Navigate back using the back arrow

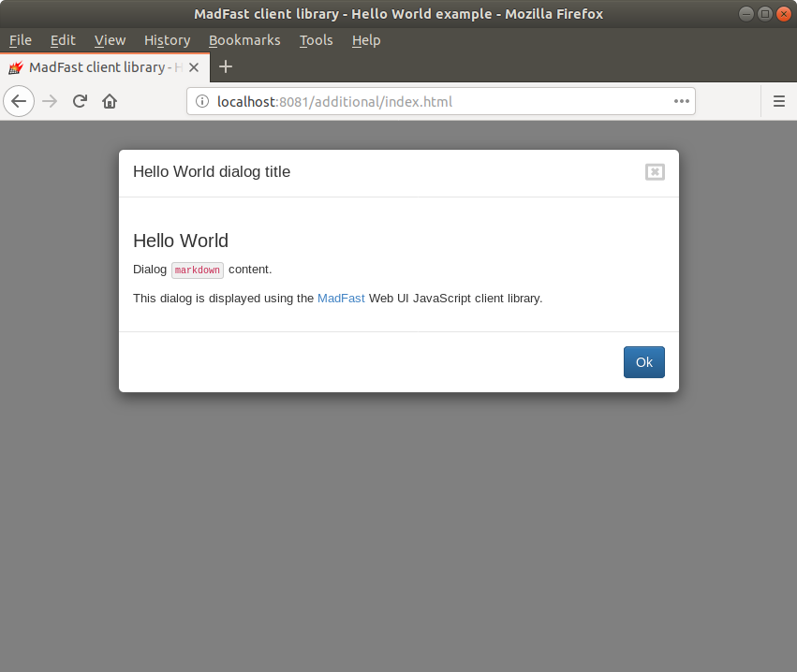[x=19, y=100]
